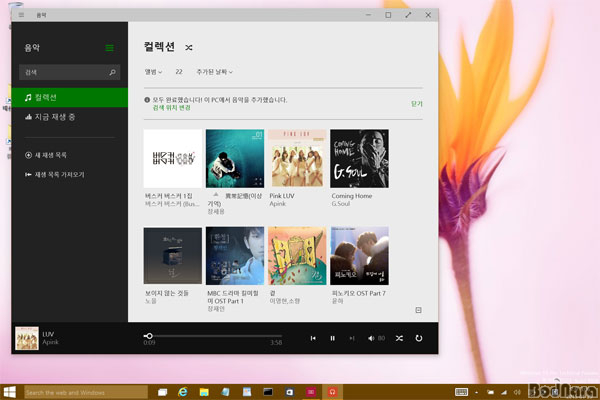Open the hamburger menu in the title bar

(x=21, y=15)
